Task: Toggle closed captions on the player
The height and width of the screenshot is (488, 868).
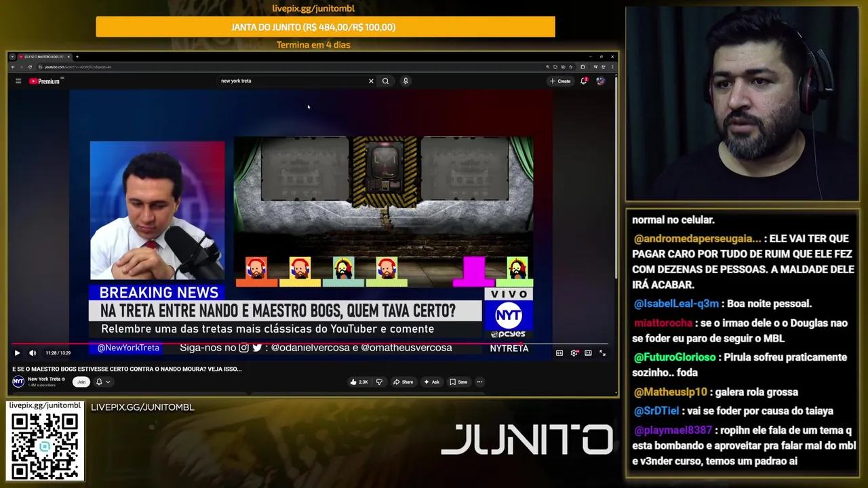Action: tap(559, 352)
